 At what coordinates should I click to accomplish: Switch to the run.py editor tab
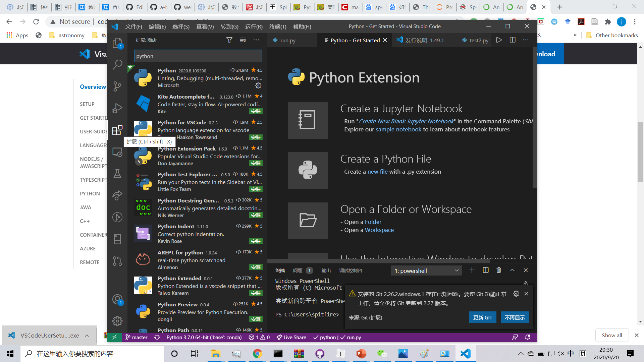[288, 40]
